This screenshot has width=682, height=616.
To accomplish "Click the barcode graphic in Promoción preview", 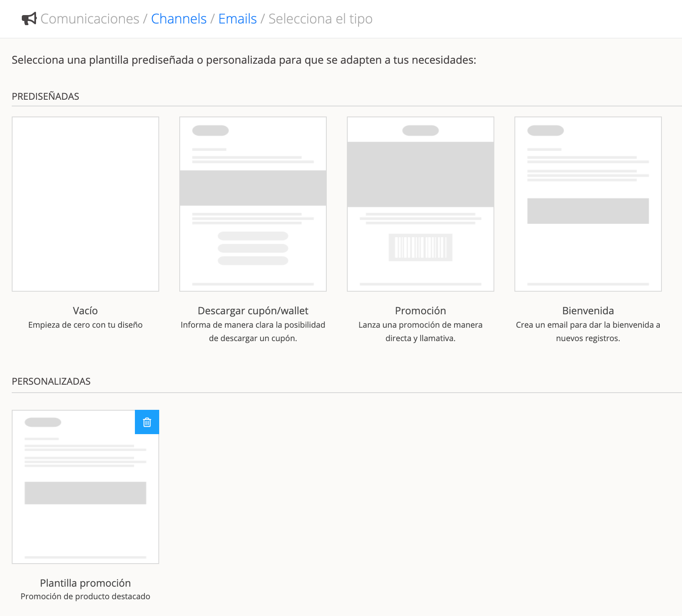I will (x=420, y=247).
